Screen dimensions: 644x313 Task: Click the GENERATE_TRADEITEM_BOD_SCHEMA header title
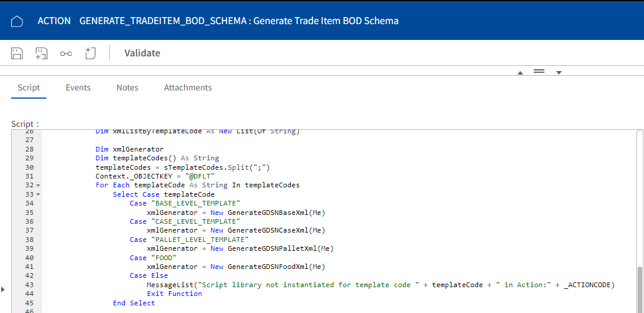[162, 21]
